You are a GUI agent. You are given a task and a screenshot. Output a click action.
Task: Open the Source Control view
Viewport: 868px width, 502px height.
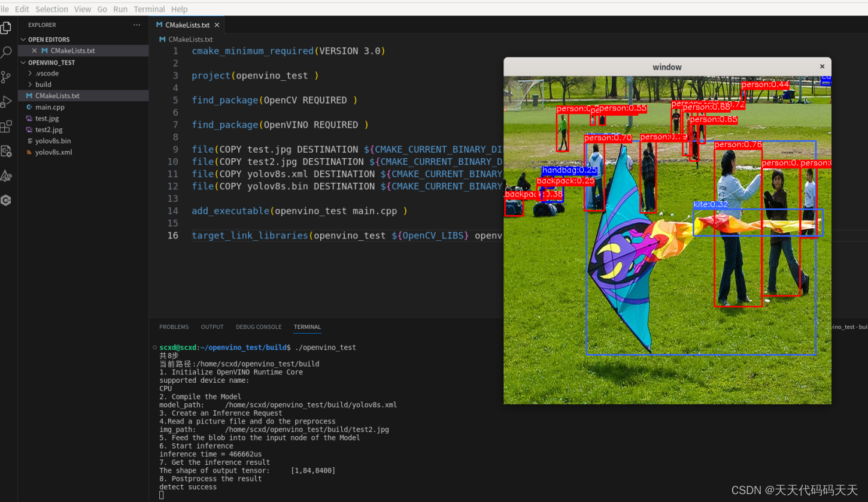coord(7,77)
